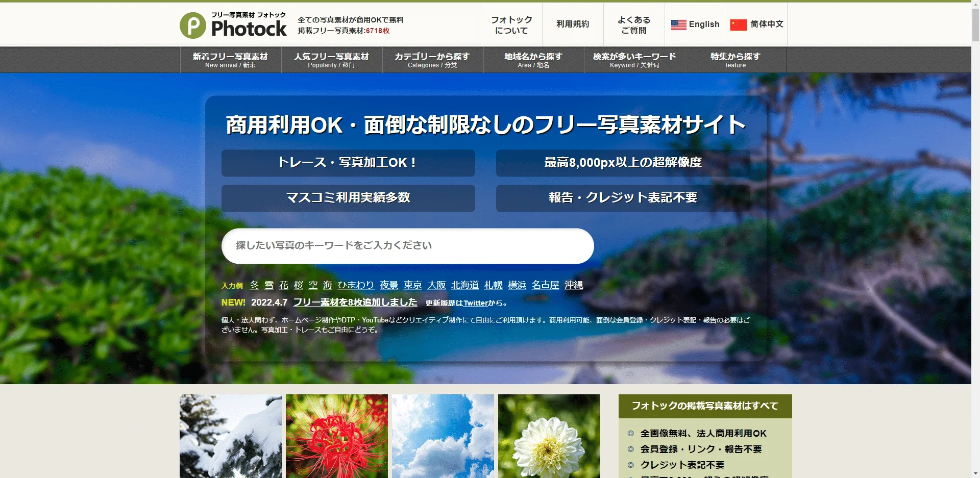Click the フォトックについて header link

(511, 25)
